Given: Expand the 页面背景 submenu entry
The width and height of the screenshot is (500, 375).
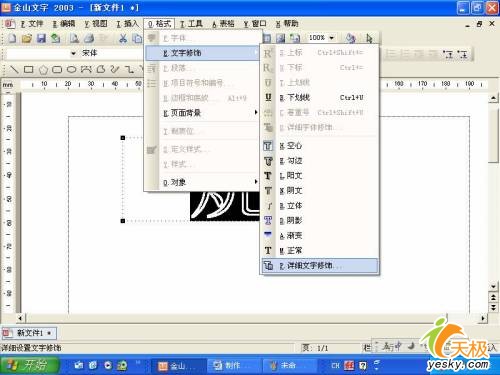Looking at the screenshot, I should [202, 113].
